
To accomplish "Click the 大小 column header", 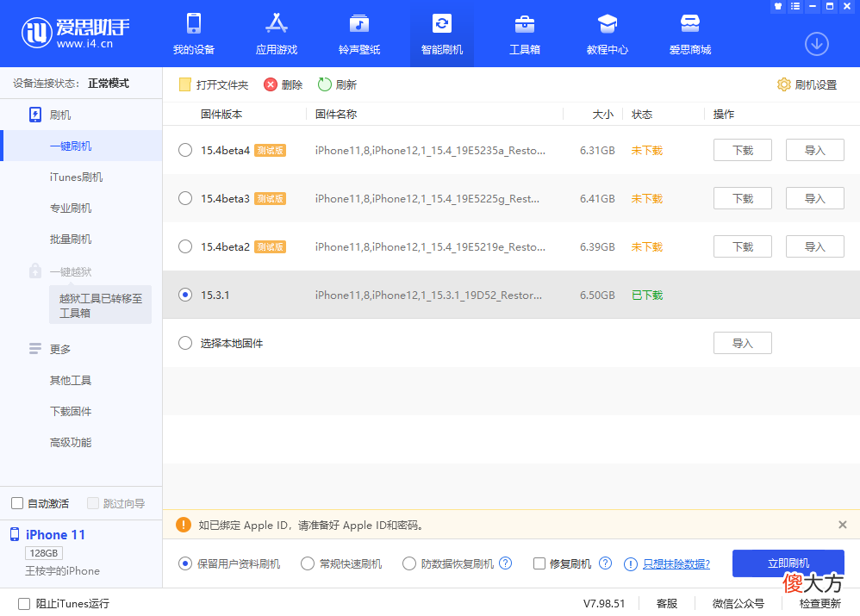I will 602,114.
